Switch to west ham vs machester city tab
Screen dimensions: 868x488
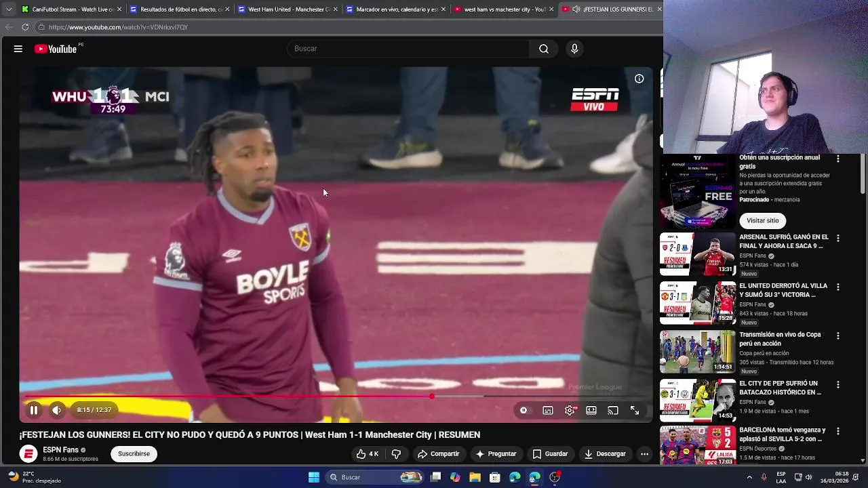coord(505,9)
